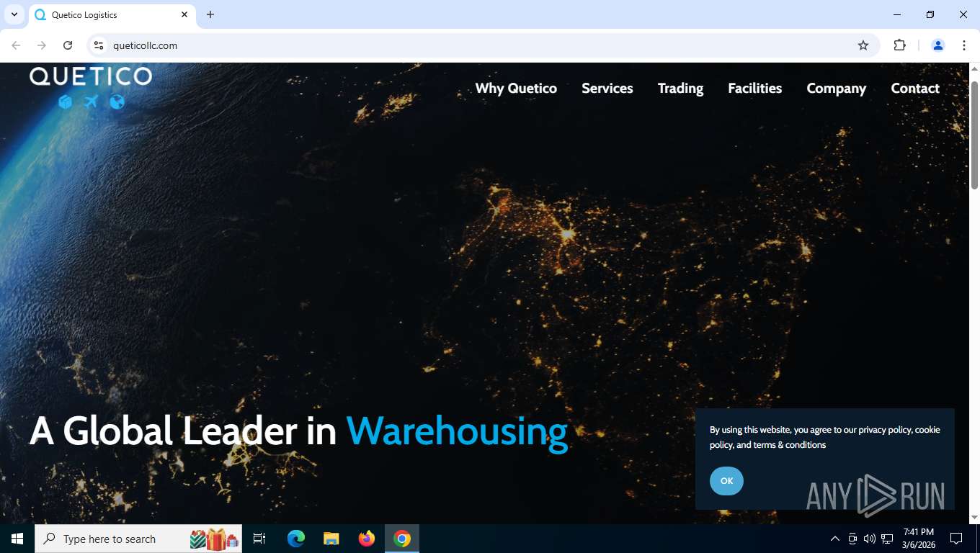Screen dimensions: 980x553
Task: Show hidden system tray icons
Action: 835,539
